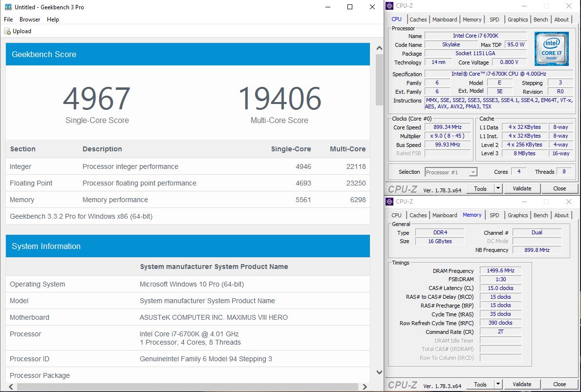This screenshot has height=392, width=581.
Task: Switch to CPU tab in lower CPU-Z
Action: pyautogui.click(x=396, y=215)
